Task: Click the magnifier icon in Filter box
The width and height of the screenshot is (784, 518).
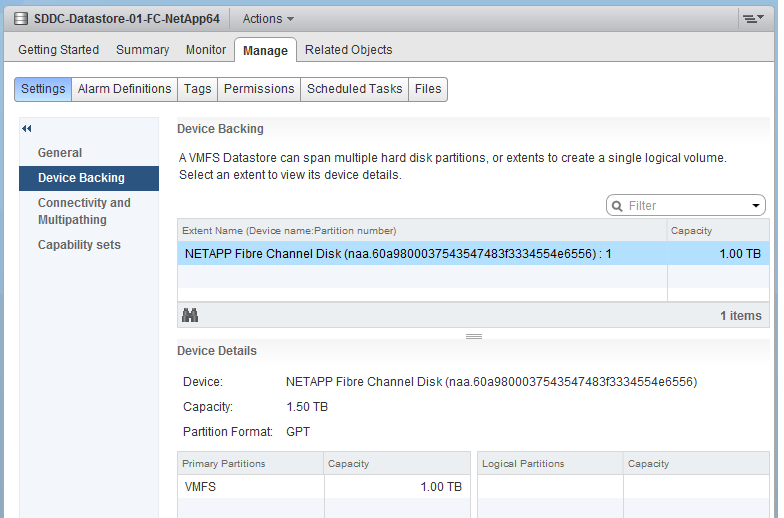Action: (618, 206)
